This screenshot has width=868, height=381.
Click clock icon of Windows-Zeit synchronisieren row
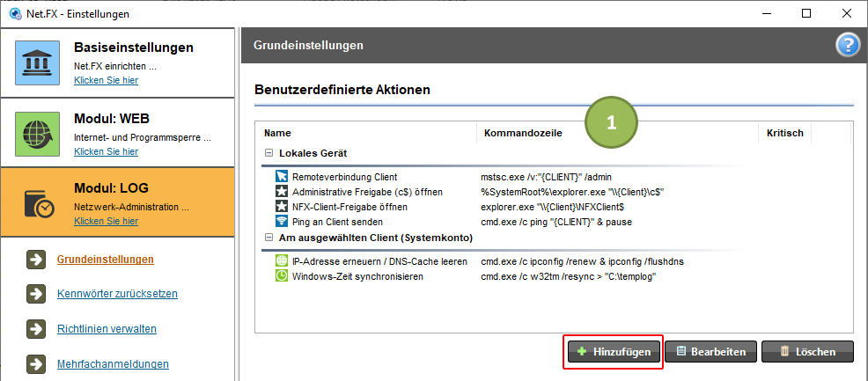point(282,276)
